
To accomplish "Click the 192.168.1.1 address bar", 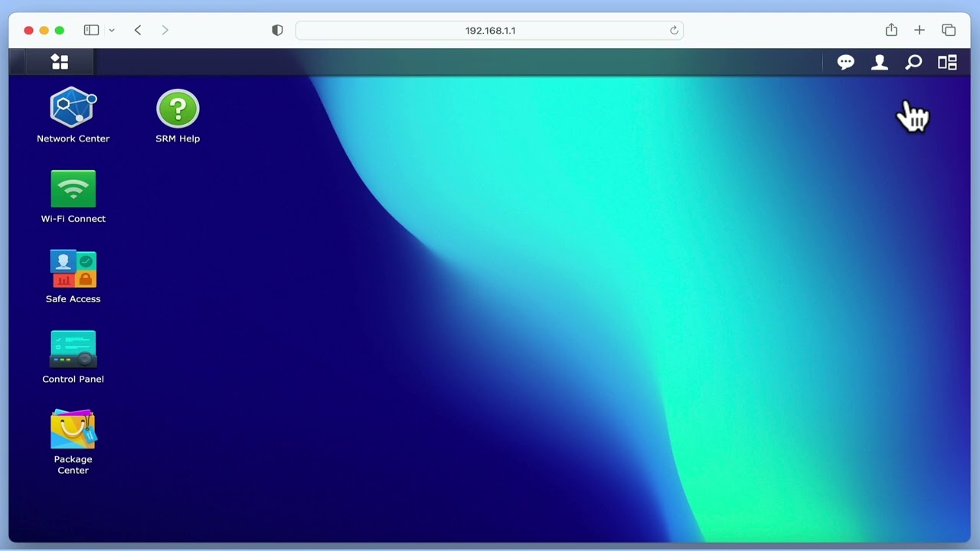I will [x=489, y=31].
